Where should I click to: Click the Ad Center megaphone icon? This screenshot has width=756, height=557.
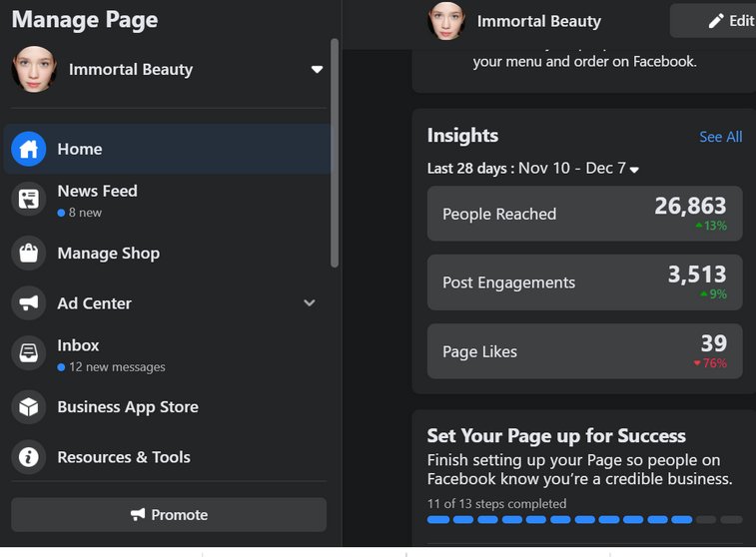point(28,303)
